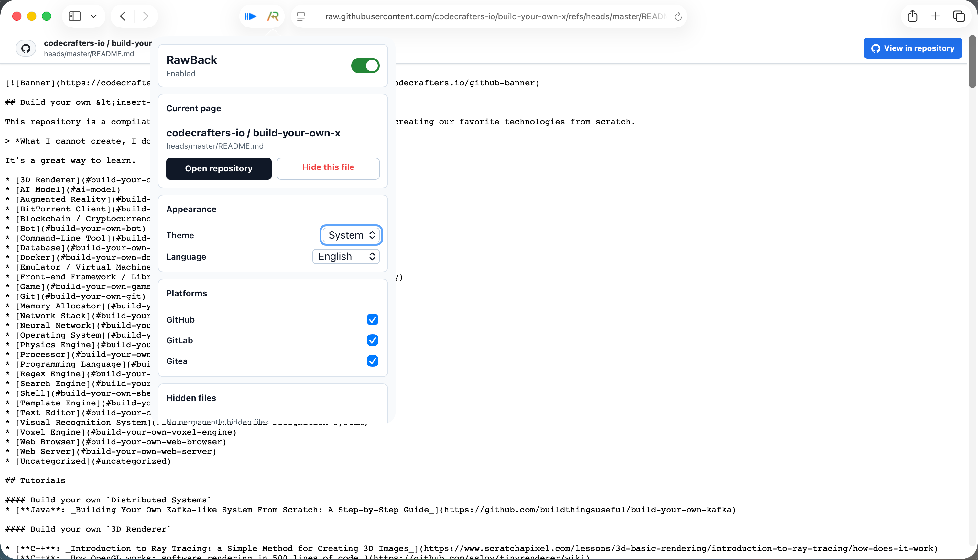Click the '3D Renderer' tutorials heading line
Viewport: 978px width, 560px height.
[88, 529]
